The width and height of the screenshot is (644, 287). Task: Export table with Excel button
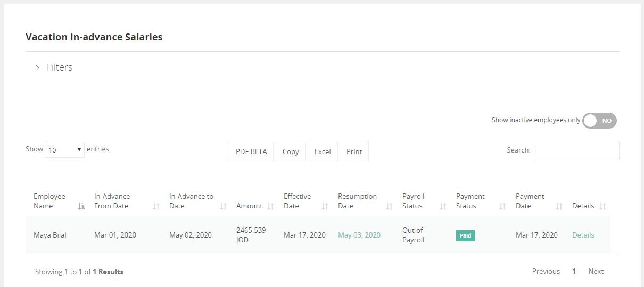tap(323, 151)
